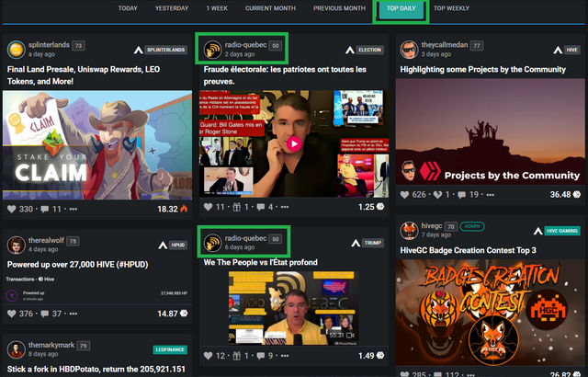588x377 pixels.
Task: Open splinterlands profile avatar
Action: [x=17, y=50]
